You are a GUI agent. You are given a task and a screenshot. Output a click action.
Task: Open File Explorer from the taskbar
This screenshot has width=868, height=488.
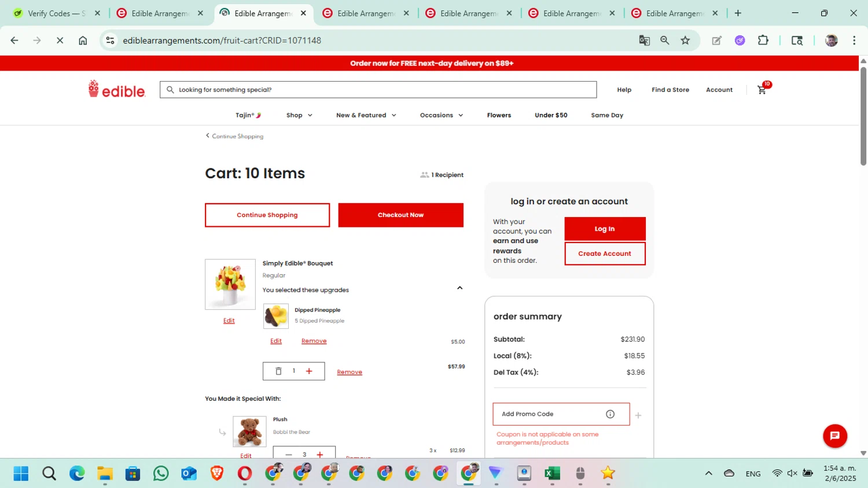[105, 474]
